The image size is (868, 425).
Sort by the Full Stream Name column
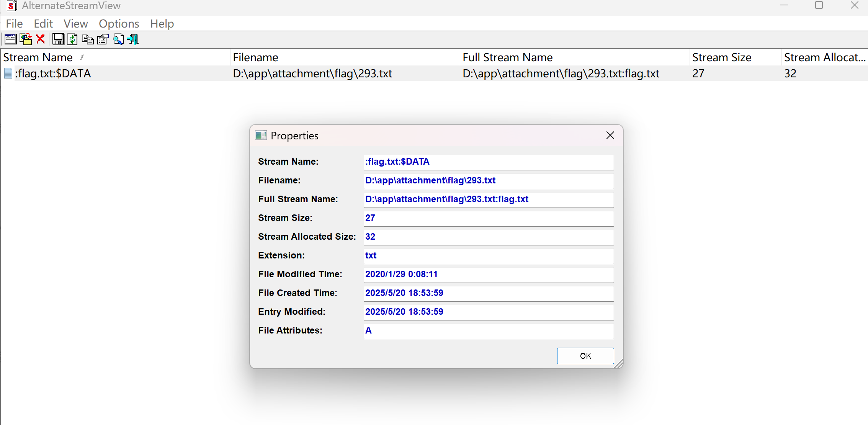[x=507, y=57]
